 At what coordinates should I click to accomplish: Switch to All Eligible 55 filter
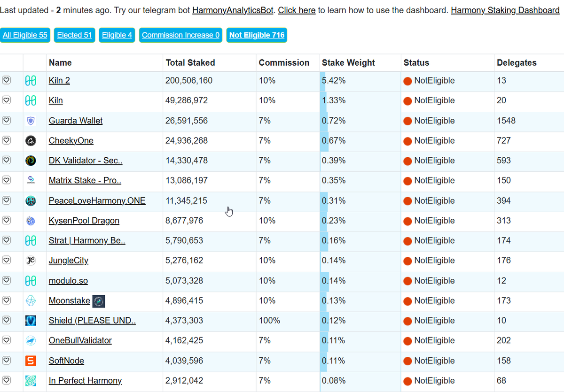[x=25, y=35]
